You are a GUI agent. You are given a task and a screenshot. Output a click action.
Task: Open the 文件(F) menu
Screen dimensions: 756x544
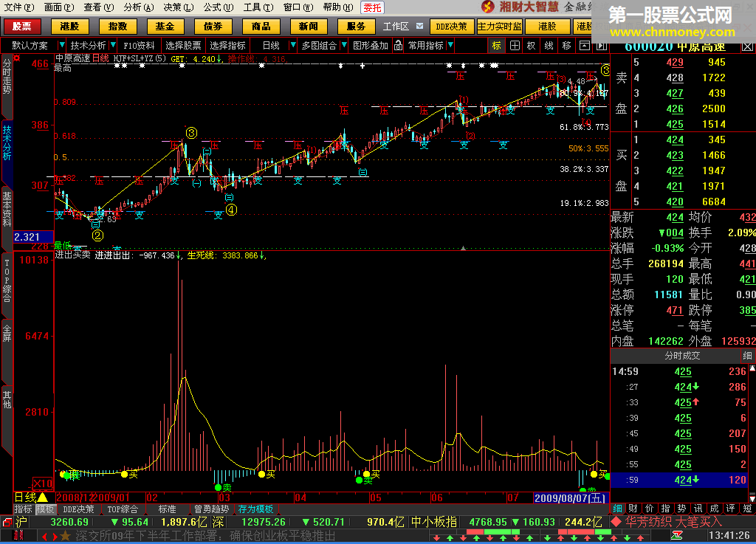point(18,7)
